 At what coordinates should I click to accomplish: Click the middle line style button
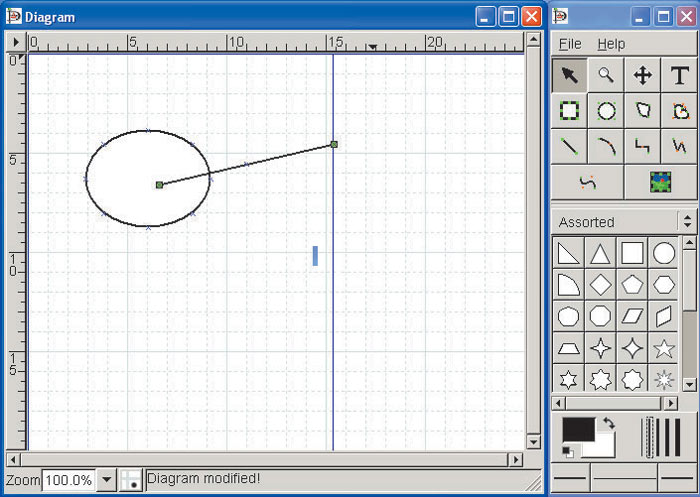pos(624,478)
